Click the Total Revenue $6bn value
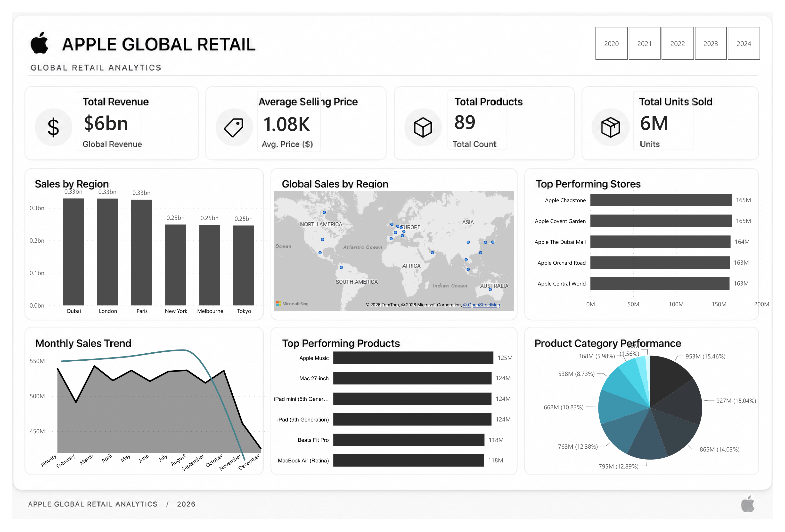785x532 pixels. [x=106, y=123]
